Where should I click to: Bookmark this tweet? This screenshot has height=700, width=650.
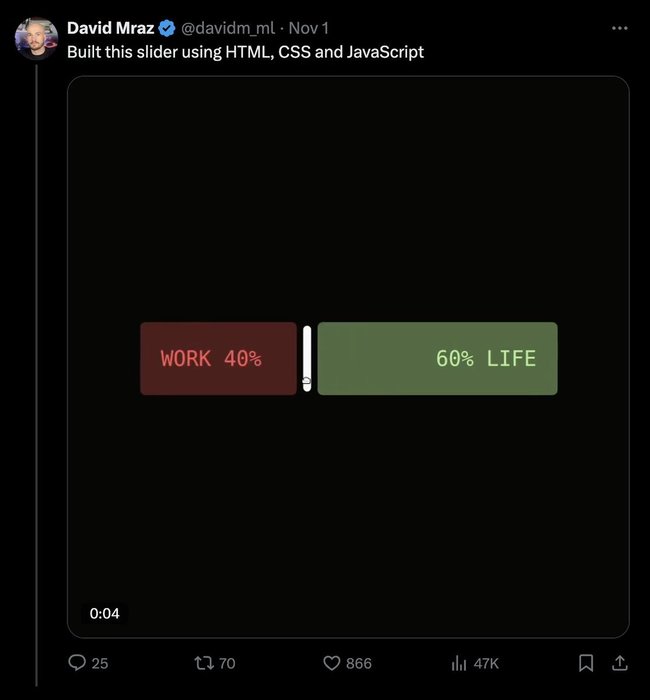tap(586, 663)
